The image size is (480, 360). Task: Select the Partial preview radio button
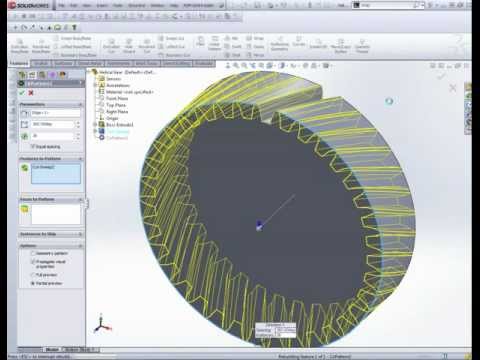33,283
